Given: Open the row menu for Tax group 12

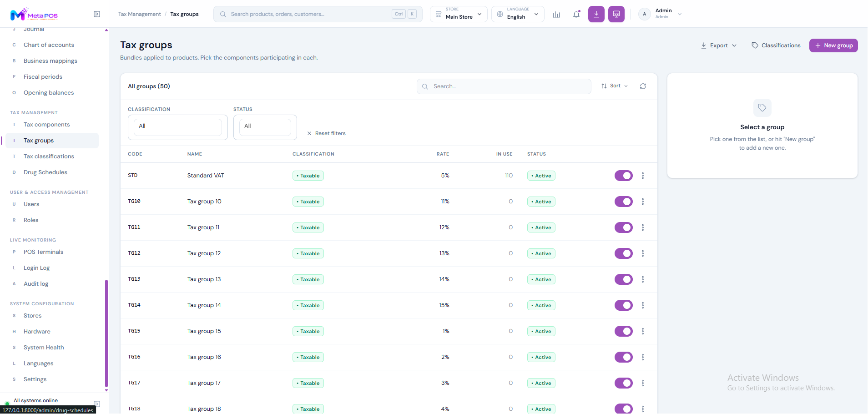Looking at the screenshot, I should [643, 253].
